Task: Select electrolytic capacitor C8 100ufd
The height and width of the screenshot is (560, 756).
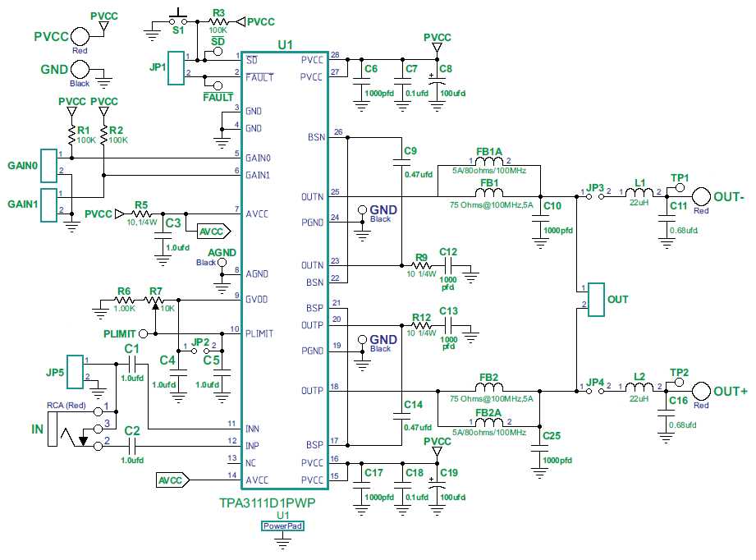Action: (438, 83)
